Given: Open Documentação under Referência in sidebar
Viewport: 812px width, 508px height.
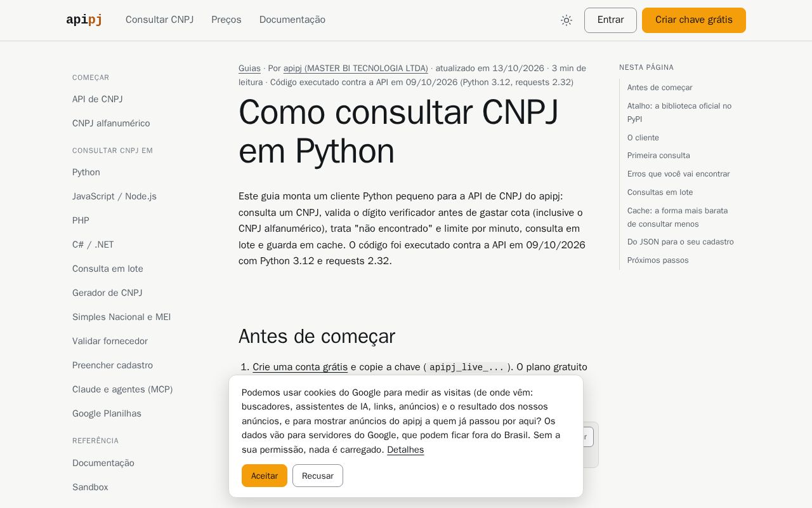Looking at the screenshot, I should [x=103, y=463].
